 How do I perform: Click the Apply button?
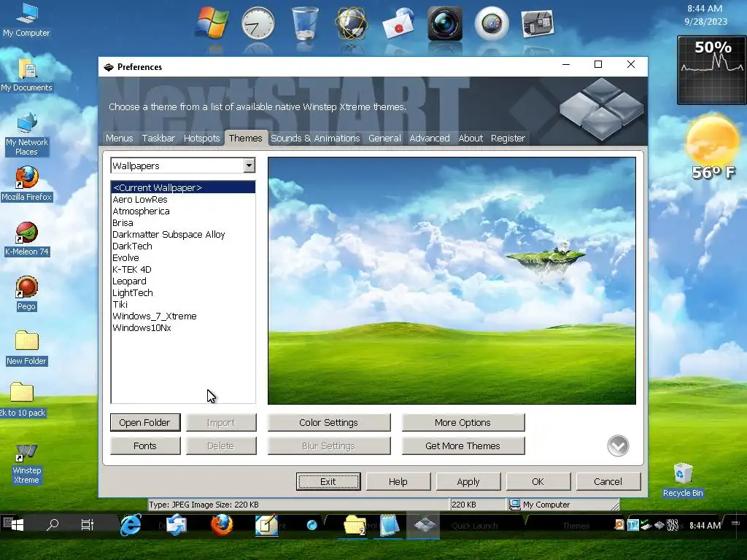click(x=468, y=481)
